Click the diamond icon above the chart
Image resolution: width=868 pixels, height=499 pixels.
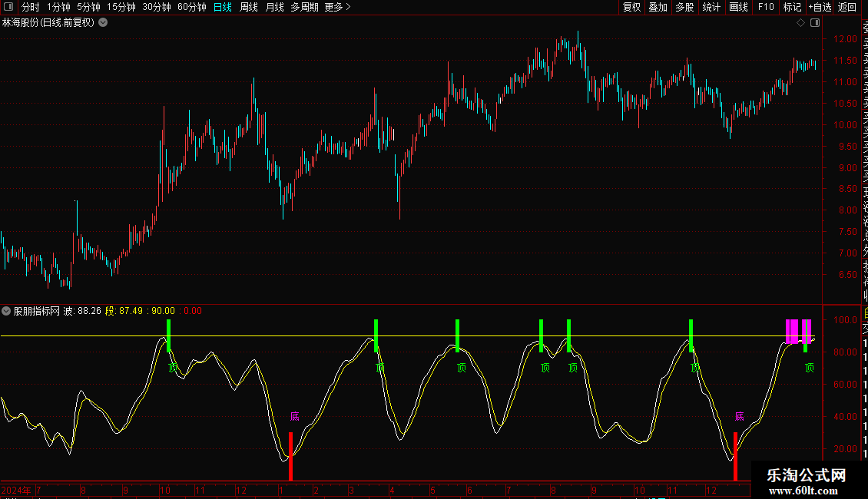point(800,23)
